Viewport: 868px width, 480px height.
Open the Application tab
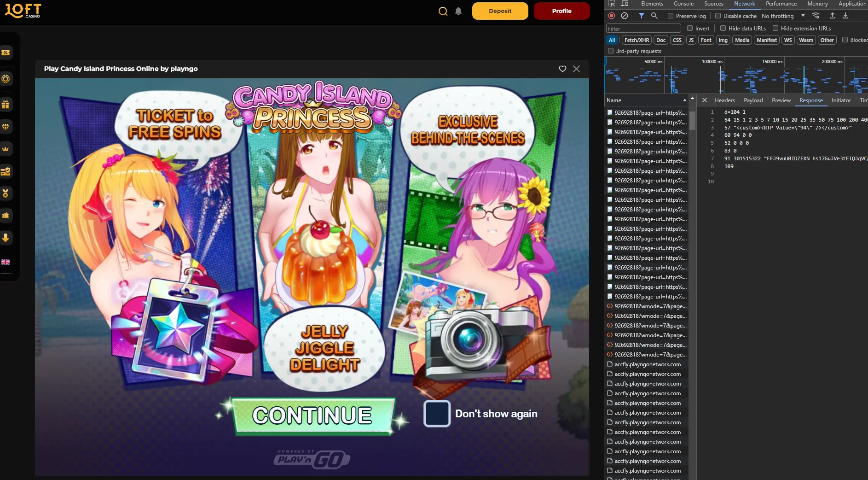click(852, 4)
